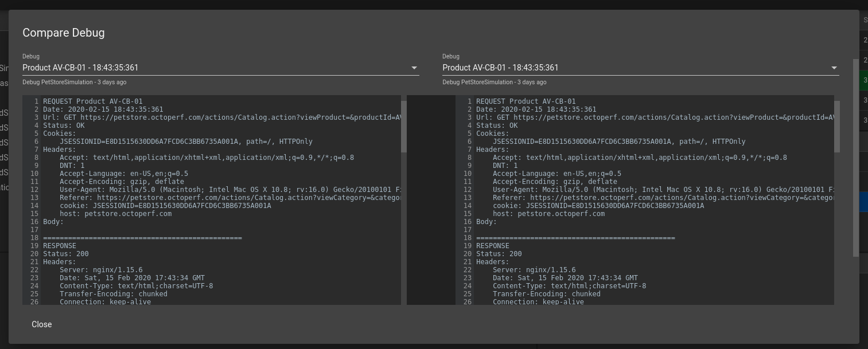Open the left Debug selection dropdown
Image resolution: width=868 pixels, height=349 pixels.
[221, 68]
